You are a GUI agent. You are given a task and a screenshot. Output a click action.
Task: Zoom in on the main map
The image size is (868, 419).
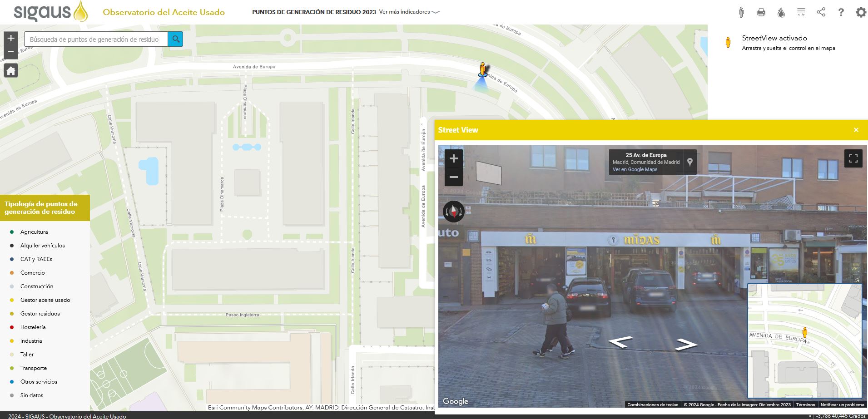11,38
